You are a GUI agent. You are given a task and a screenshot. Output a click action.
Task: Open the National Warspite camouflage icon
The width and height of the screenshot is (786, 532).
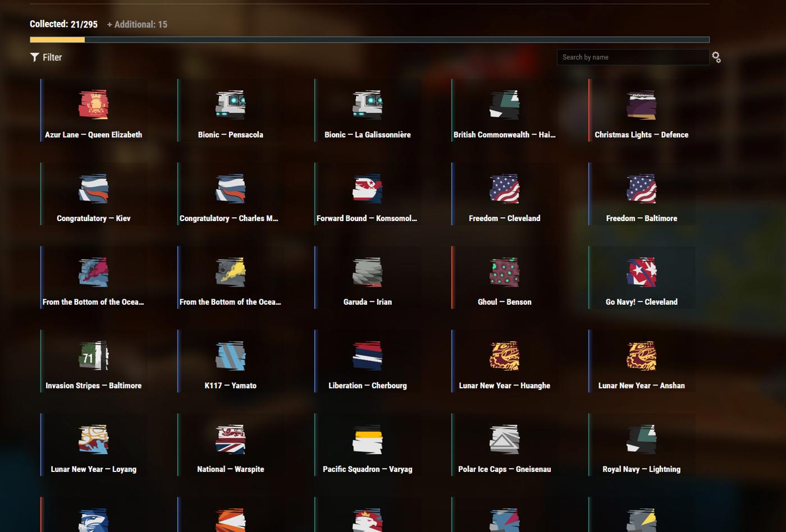(x=230, y=439)
